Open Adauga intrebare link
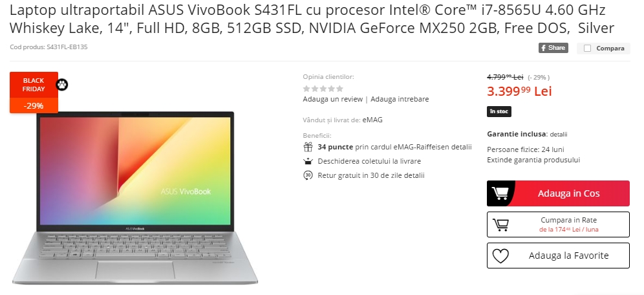The image size is (644, 295). [400, 99]
